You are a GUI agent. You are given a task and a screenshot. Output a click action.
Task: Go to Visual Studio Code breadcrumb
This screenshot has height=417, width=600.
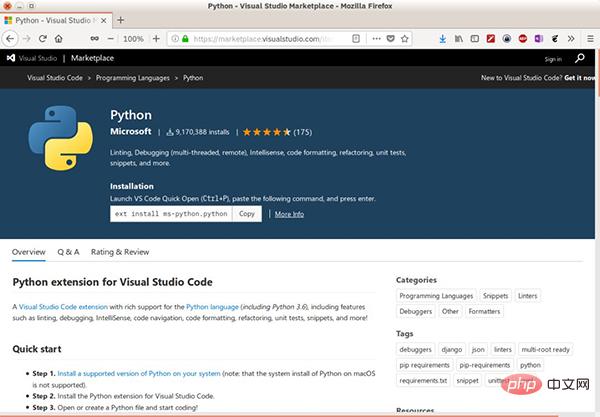[x=55, y=78]
